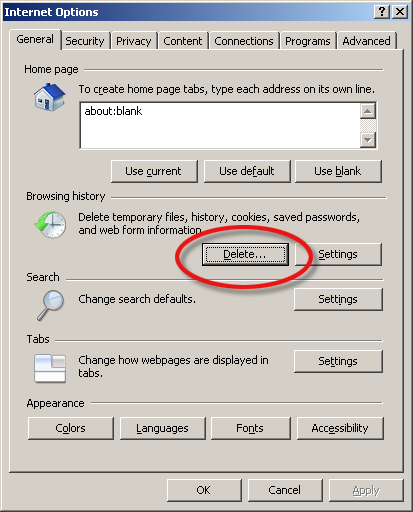This screenshot has width=413, height=512.
Task: Open the Colors appearance button
Action: click(71, 428)
